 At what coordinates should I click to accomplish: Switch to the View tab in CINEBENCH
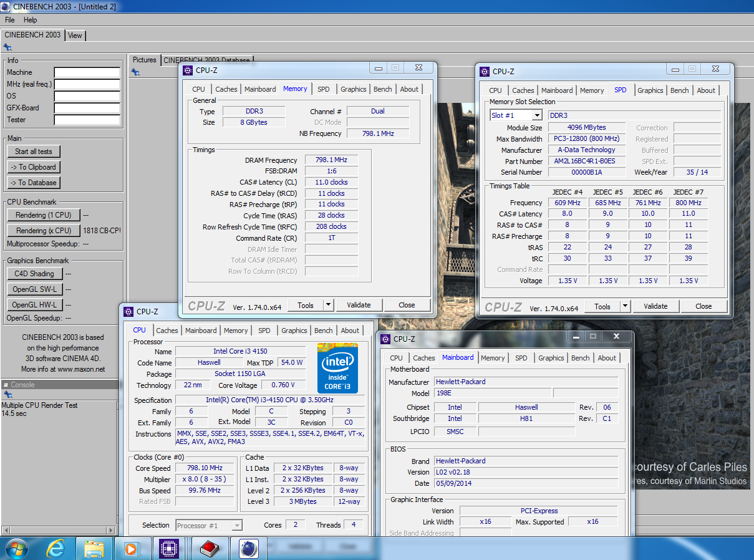pos(75,36)
